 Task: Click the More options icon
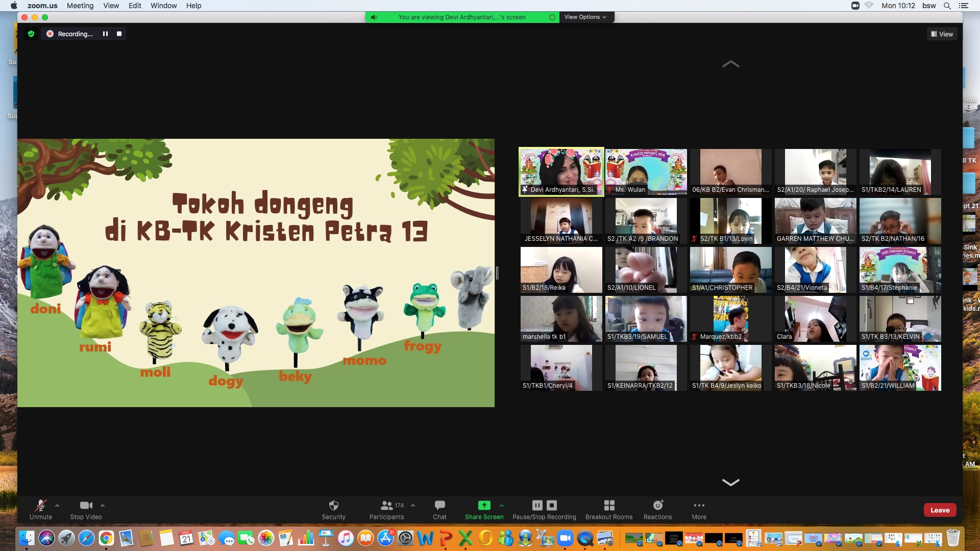699,505
